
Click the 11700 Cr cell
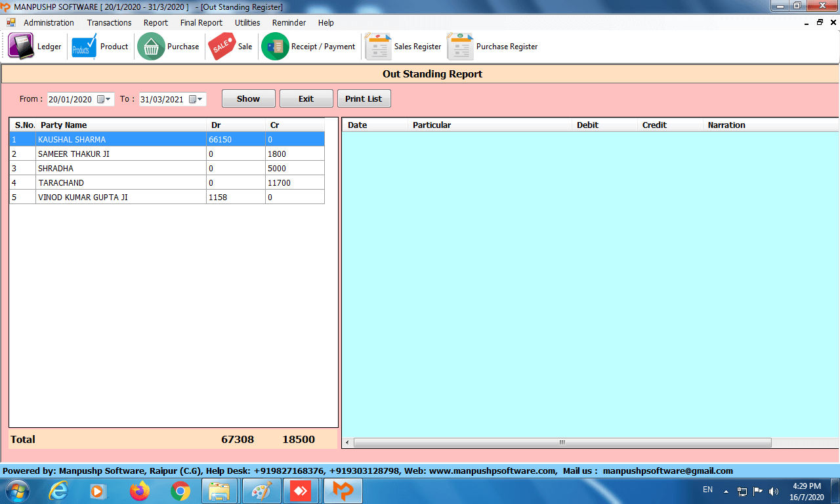point(295,182)
